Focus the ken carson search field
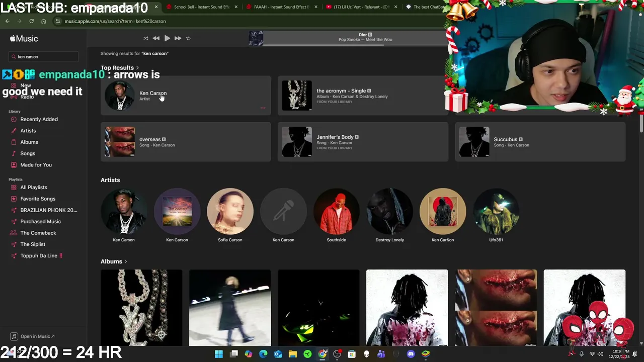The width and height of the screenshot is (644, 362). point(43,57)
